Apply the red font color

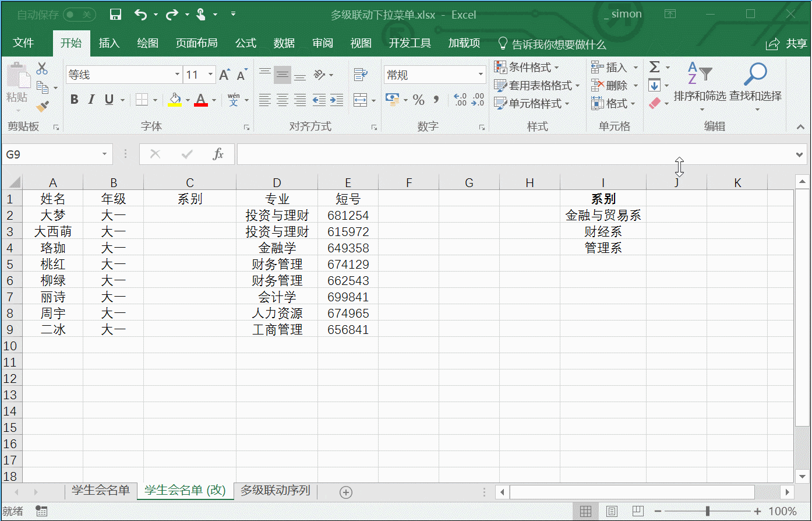click(x=202, y=100)
